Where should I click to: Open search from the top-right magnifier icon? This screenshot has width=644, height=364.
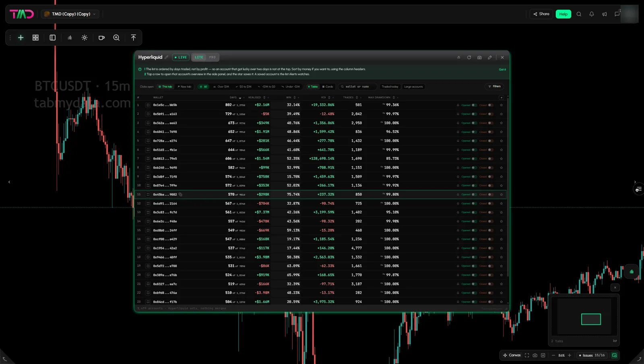(x=579, y=14)
